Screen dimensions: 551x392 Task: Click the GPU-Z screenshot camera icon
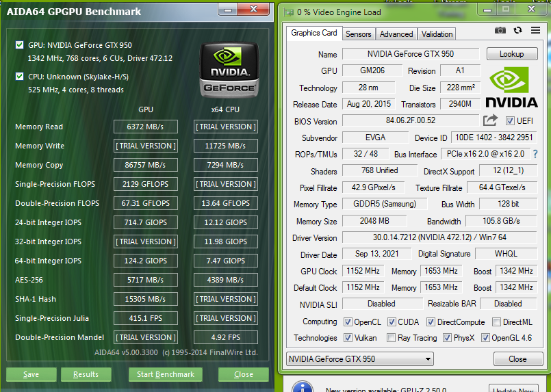point(500,31)
